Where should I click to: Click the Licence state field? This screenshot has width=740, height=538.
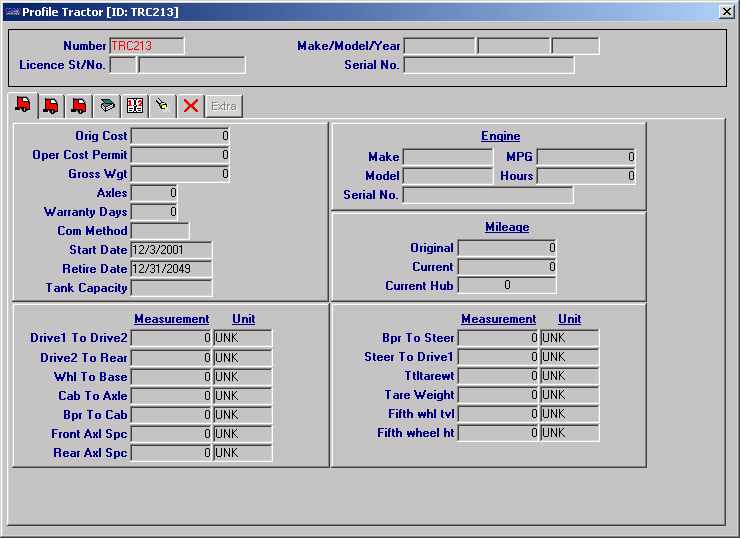[x=123, y=65]
